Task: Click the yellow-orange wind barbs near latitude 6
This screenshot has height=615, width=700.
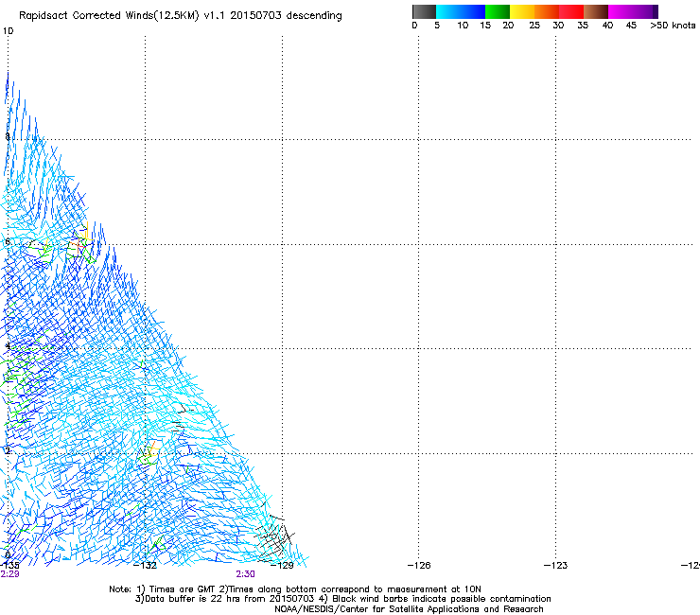Action: [81, 239]
